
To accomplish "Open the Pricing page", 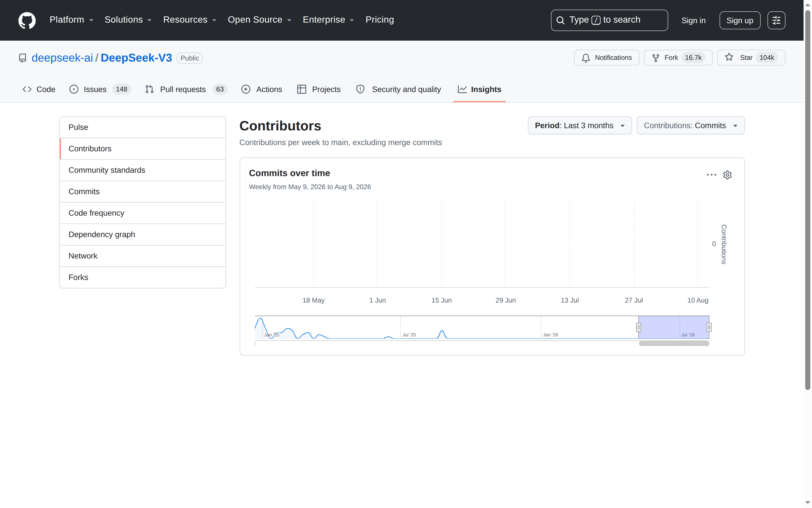I will tap(379, 20).
